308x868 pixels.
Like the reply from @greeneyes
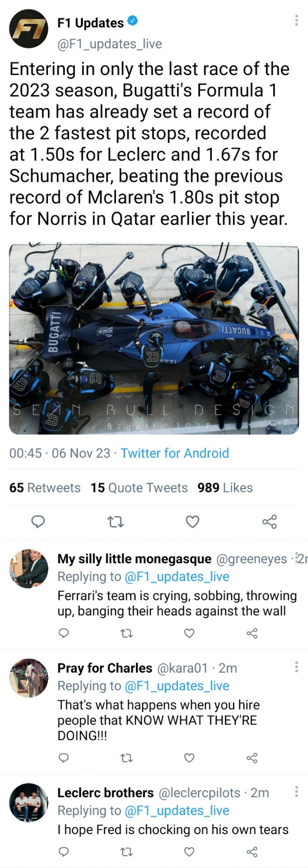coord(189,633)
